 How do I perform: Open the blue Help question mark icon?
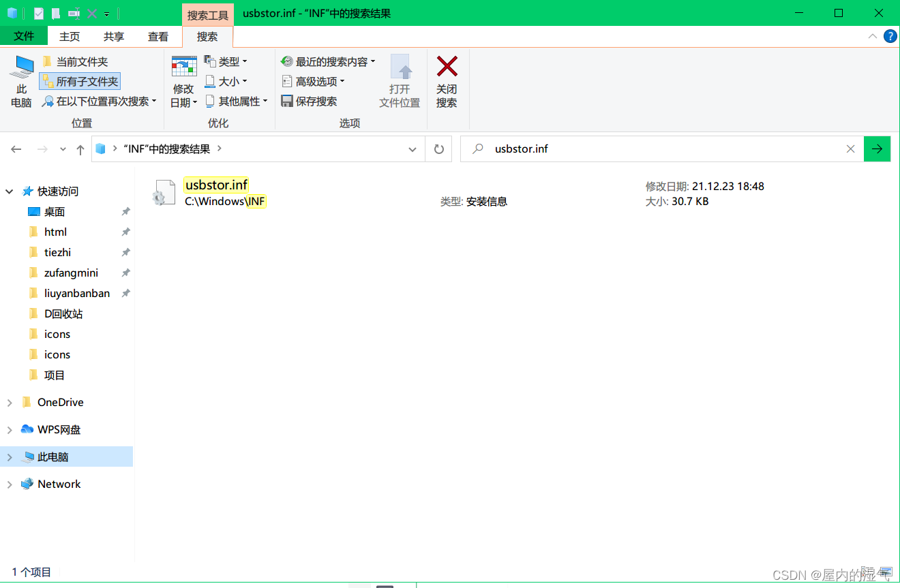890,36
